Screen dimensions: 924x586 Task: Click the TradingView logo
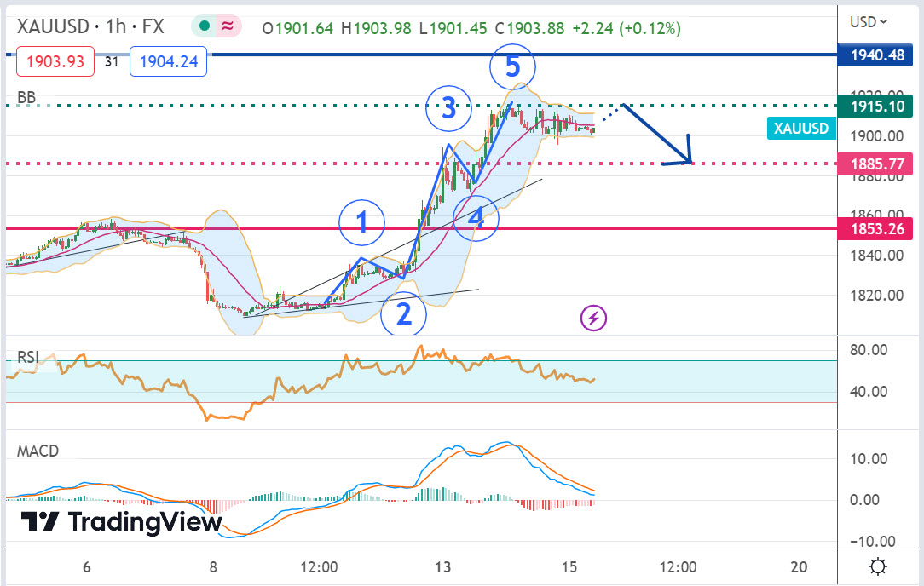coord(121,521)
